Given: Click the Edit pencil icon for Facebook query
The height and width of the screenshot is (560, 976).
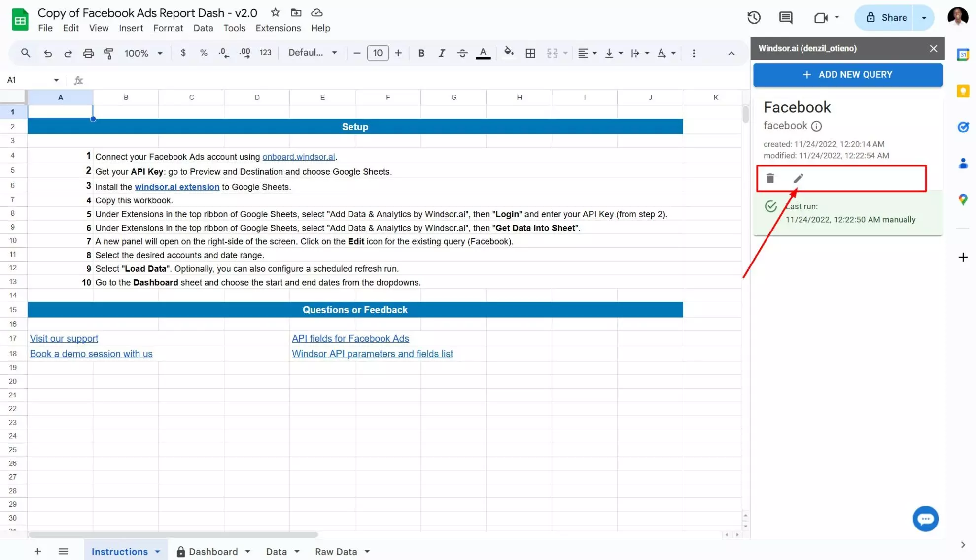Looking at the screenshot, I should coord(798,178).
